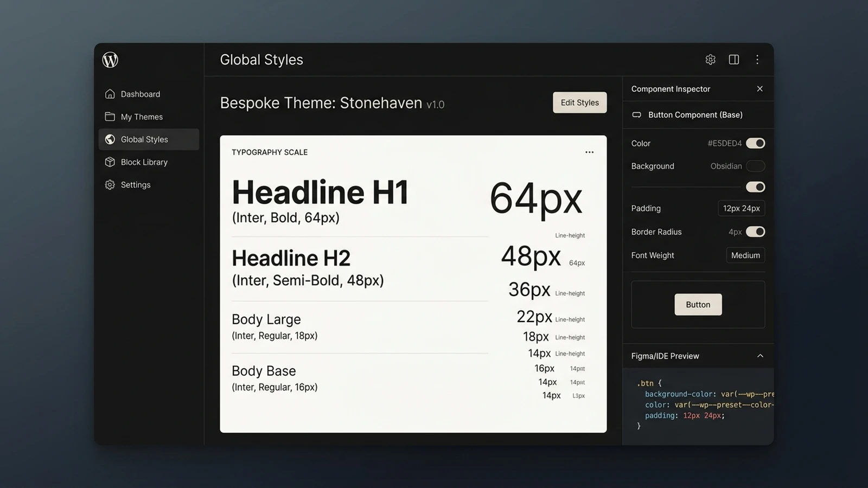This screenshot has width=868, height=488.
Task: Go to Settings menu item
Action: pos(149,185)
